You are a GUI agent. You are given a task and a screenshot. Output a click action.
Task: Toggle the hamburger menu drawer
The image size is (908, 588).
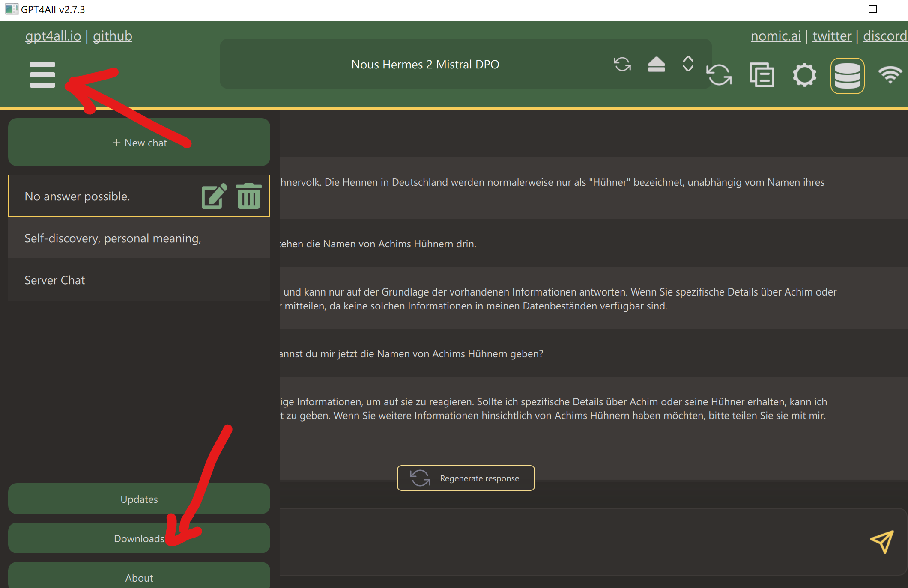tap(42, 75)
